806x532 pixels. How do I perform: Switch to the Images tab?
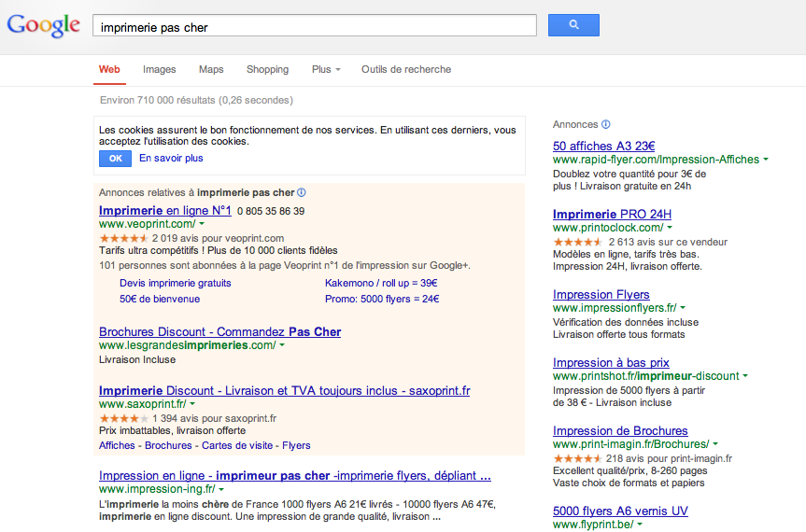pyautogui.click(x=160, y=69)
